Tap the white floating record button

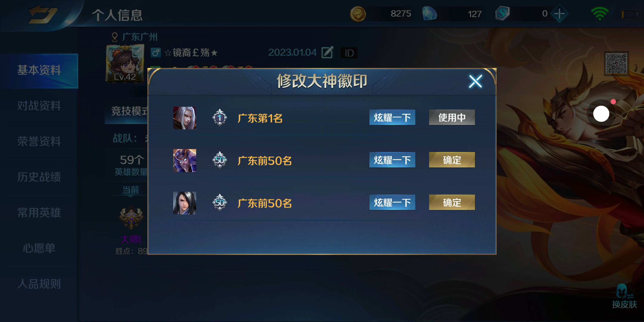coord(601,114)
